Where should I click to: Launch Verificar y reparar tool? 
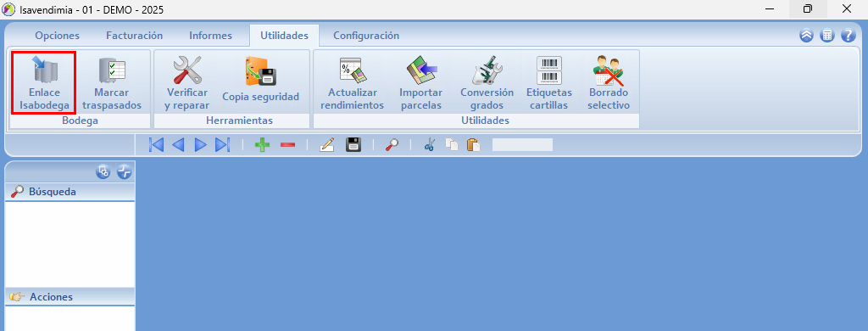click(x=187, y=82)
